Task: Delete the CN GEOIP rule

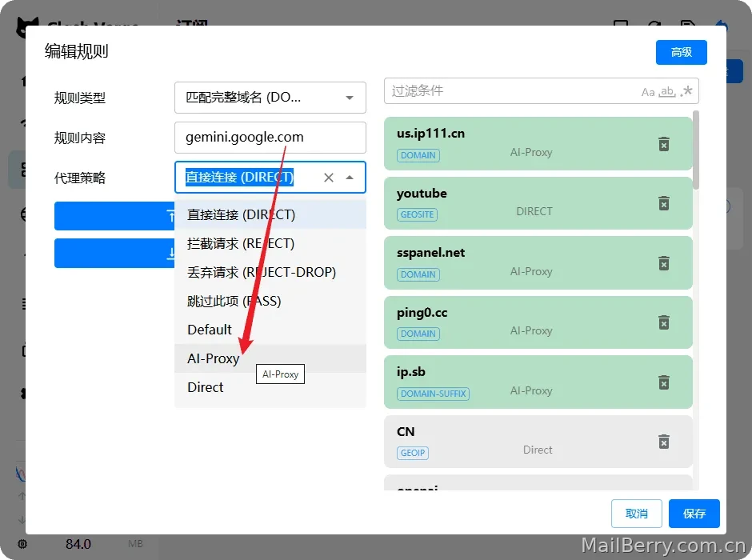Action: point(664,442)
